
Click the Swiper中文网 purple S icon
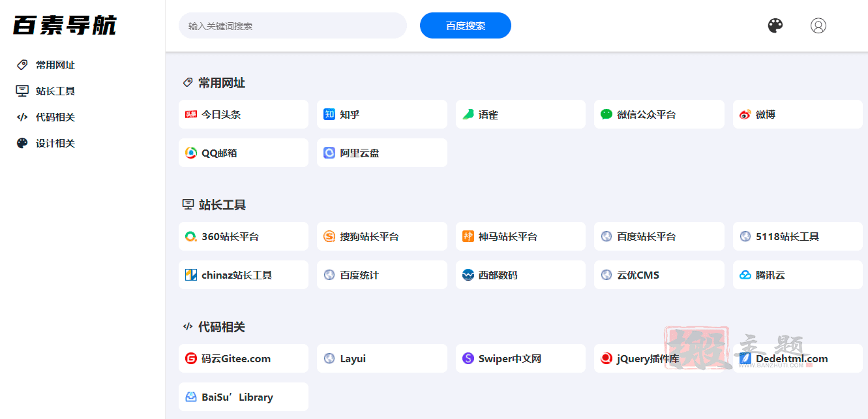pyautogui.click(x=468, y=358)
